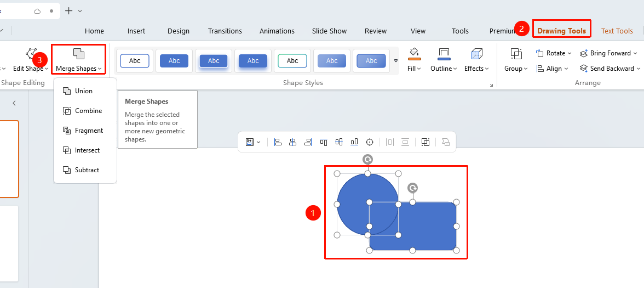Click the rounded rectangle's rotation handle
644x288 pixels.
click(x=412, y=188)
